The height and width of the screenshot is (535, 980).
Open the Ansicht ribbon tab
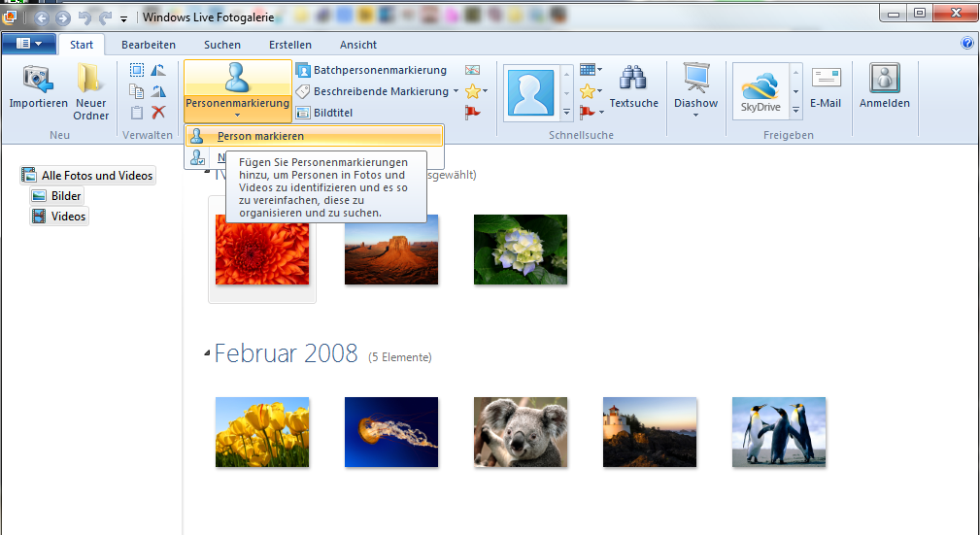[358, 45]
